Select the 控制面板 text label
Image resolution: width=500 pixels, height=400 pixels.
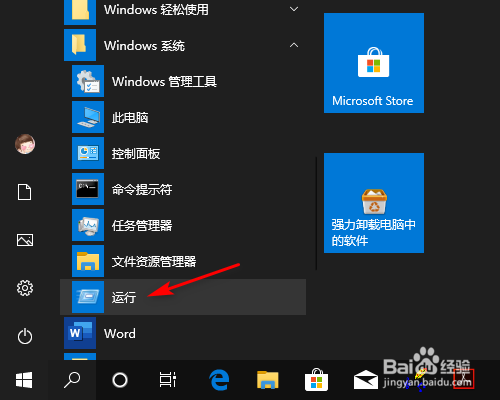coord(136,153)
